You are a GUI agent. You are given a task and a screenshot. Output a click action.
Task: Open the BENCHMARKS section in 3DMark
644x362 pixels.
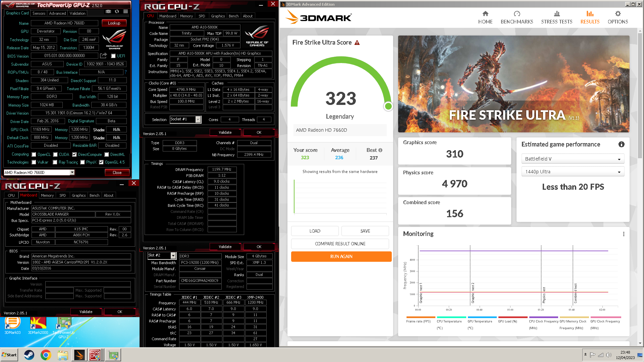tap(517, 18)
